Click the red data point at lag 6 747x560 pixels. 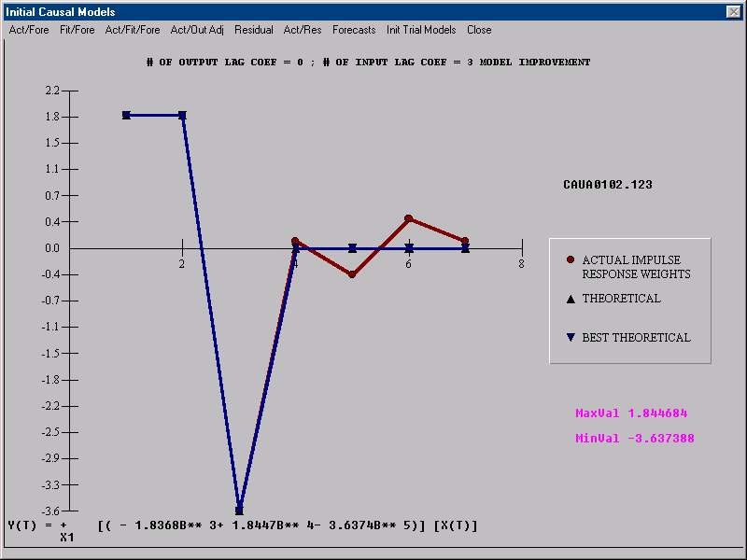point(408,218)
